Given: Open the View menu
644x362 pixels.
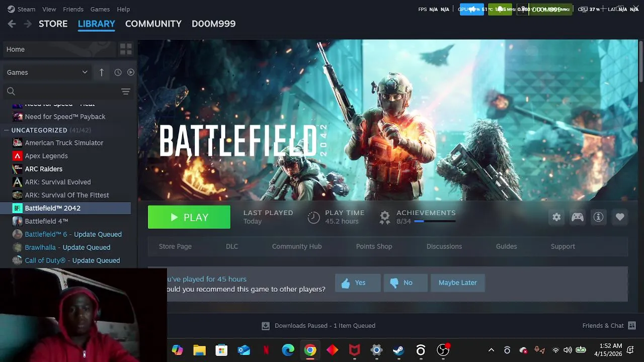Looking at the screenshot, I should click(x=49, y=9).
